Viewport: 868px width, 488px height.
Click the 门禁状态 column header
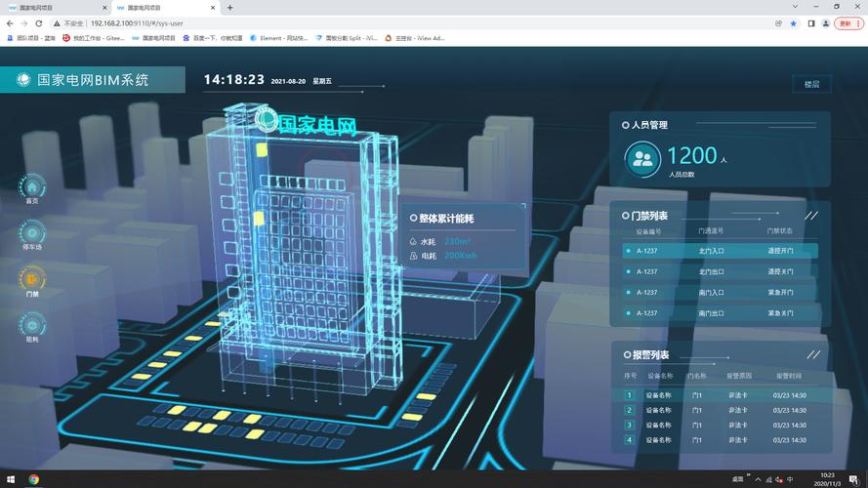click(x=779, y=230)
